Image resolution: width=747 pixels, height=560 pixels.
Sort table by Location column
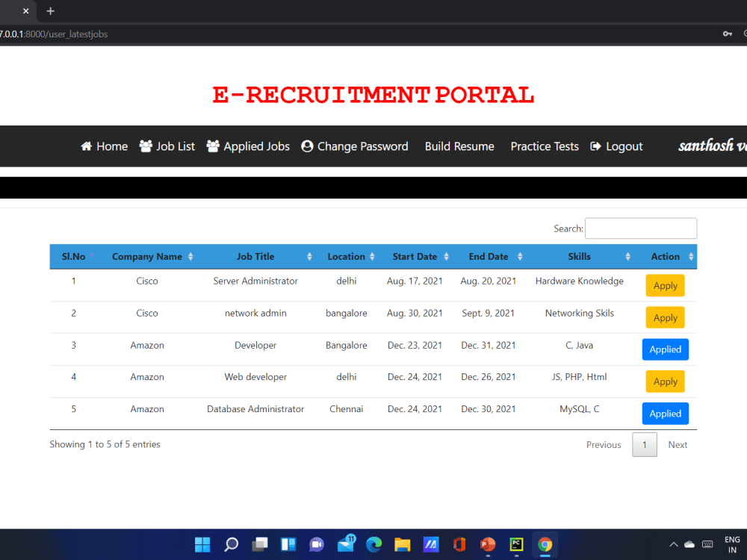347,257
